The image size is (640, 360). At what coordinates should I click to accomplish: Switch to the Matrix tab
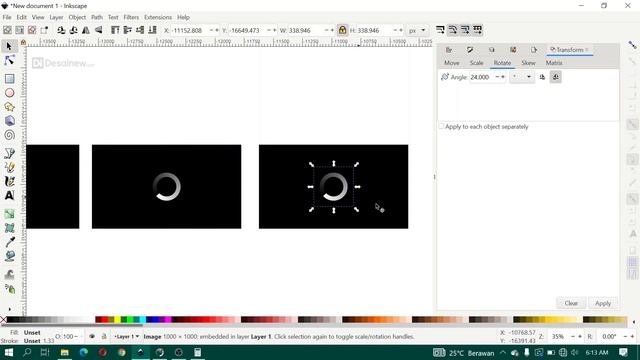point(554,63)
